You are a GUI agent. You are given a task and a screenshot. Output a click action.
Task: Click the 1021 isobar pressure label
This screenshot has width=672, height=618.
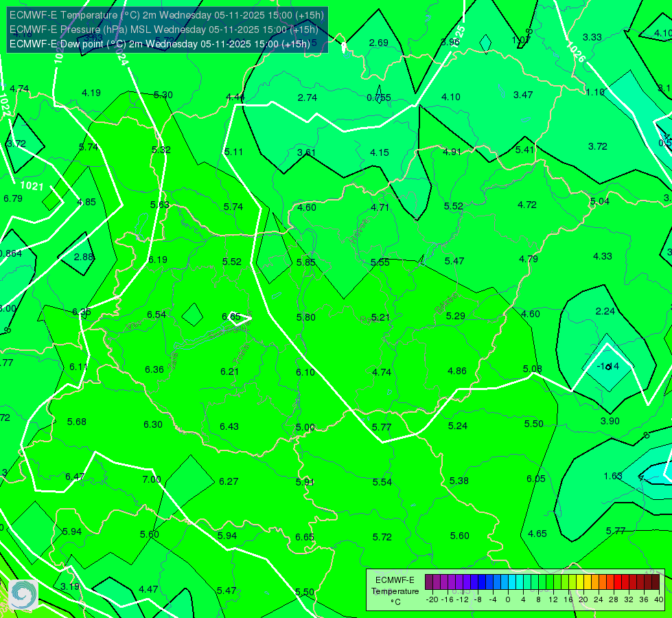[x=32, y=185]
